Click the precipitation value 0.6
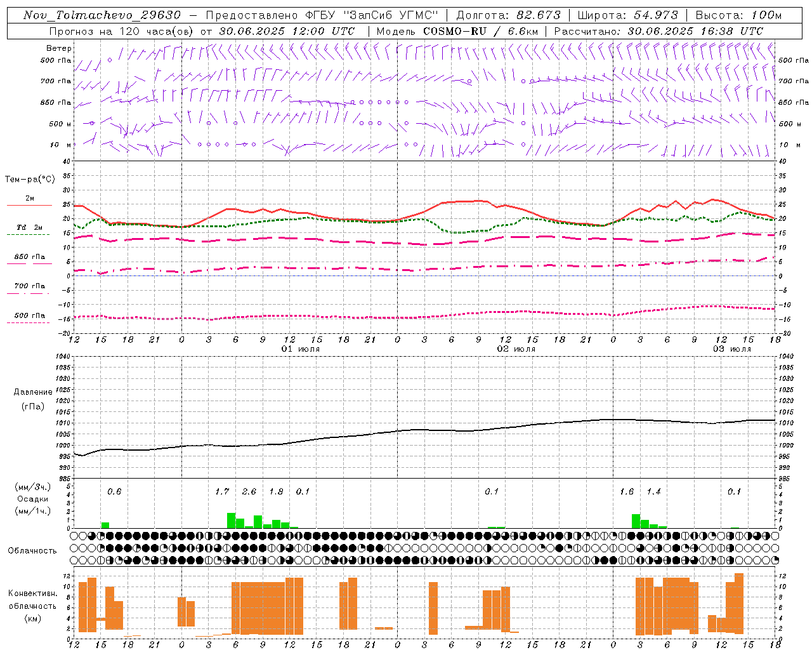This screenshot has height=650, width=812. point(114,492)
